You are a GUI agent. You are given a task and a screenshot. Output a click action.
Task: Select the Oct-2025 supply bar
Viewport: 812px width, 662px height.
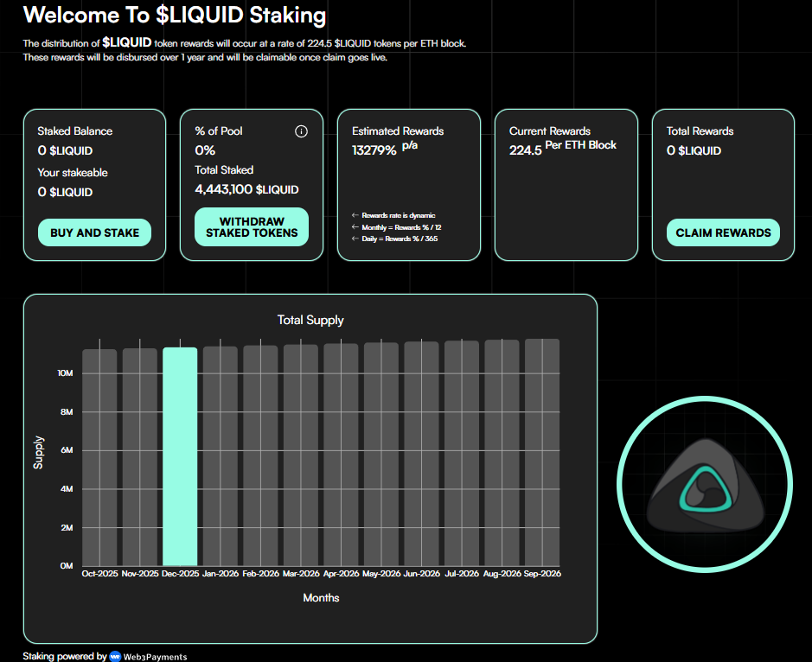(99, 454)
